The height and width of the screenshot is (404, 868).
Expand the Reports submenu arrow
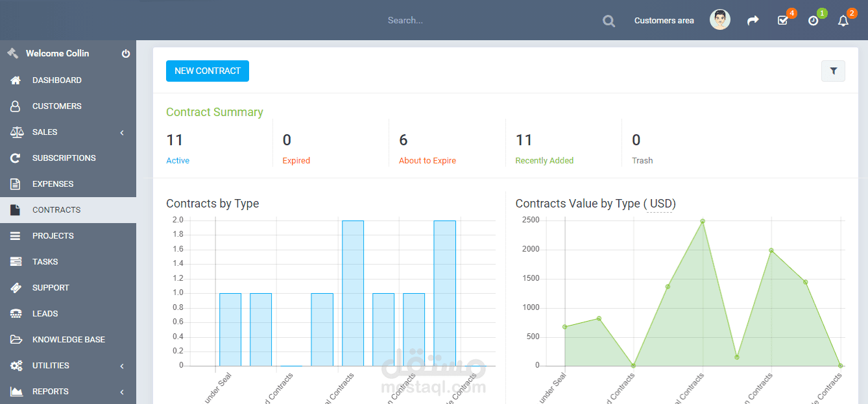[122, 392]
